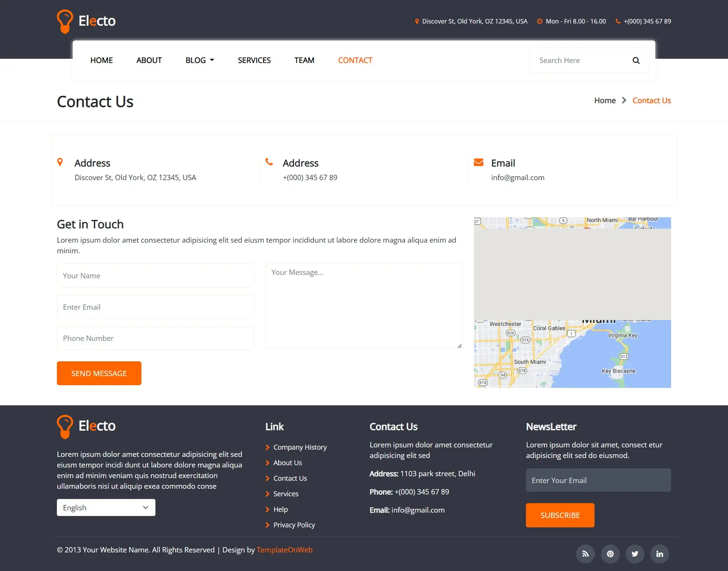The image size is (728, 571).
Task: Open the LinkedIn social icon
Action: [660, 554]
